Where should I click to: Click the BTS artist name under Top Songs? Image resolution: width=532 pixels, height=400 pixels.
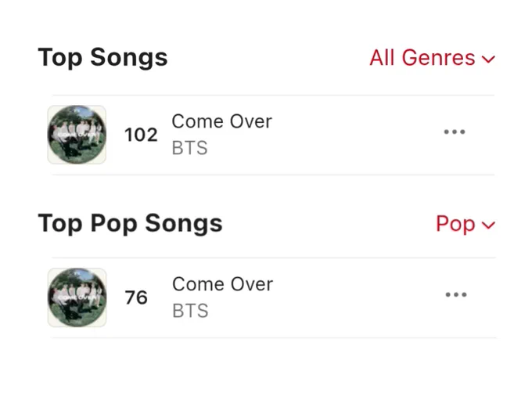click(x=189, y=148)
